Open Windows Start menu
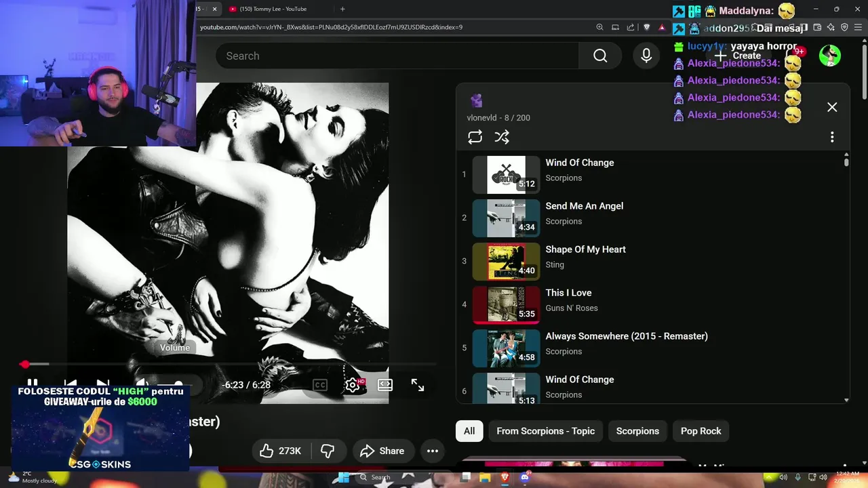The image size is (868, 488). pyautogui.click(x=344, y=477)
